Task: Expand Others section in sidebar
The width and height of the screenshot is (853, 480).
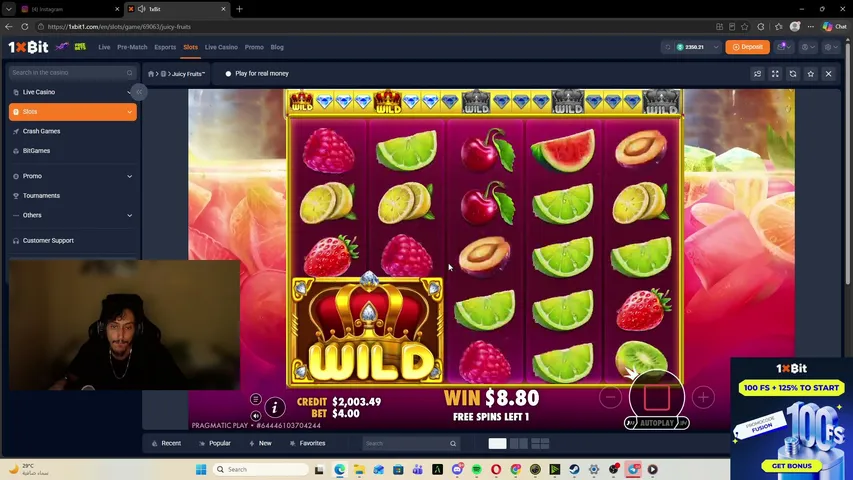Action: 72,216
